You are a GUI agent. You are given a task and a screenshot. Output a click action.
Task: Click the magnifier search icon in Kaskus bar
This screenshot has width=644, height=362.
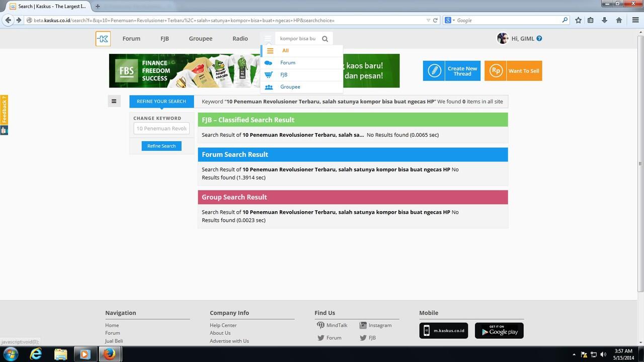(325, 39)
